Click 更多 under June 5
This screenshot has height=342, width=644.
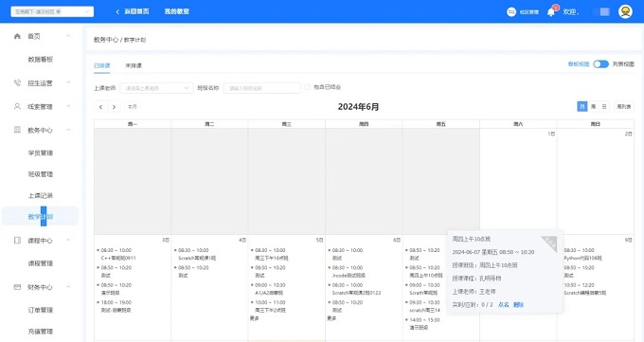[254, 318]
